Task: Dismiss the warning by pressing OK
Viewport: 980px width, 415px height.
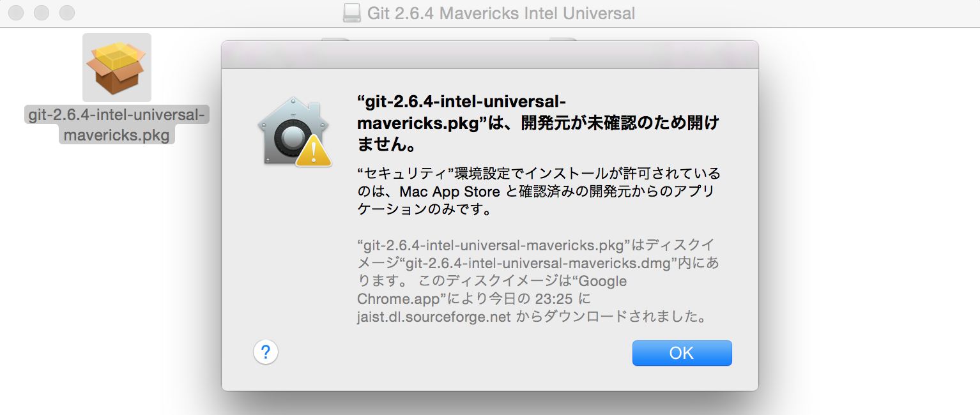Action: point(681,352)
